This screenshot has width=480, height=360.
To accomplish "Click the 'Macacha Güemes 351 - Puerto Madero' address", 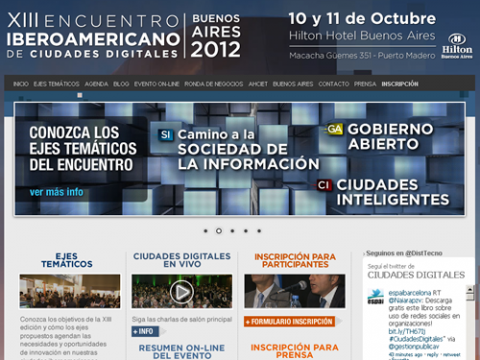I will (x=362, y=55).
